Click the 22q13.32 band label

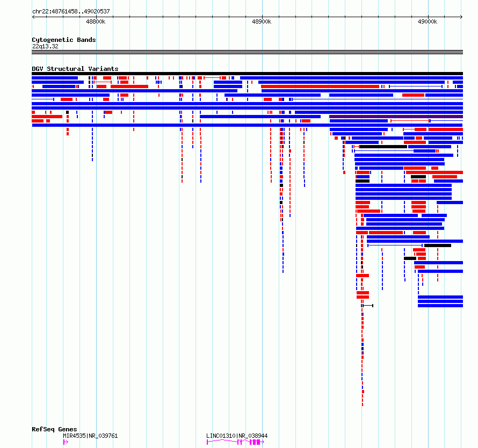pos(45,46)
